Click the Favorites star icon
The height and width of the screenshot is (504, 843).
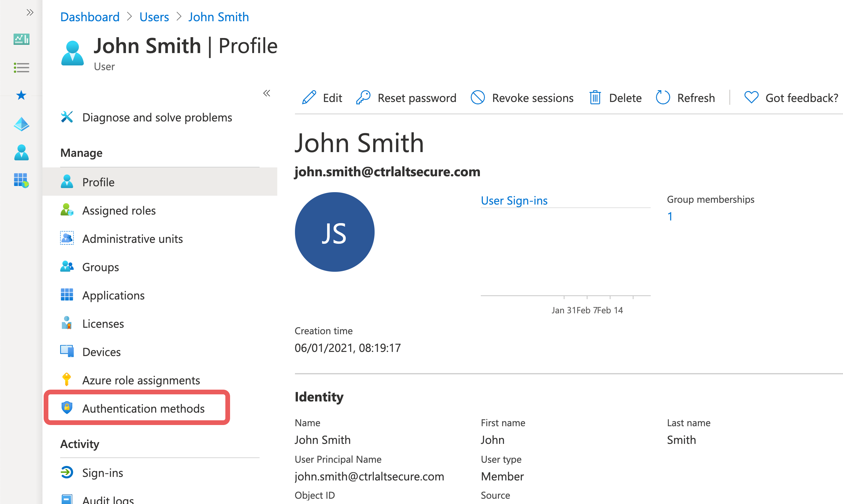[x=22, y=95]
